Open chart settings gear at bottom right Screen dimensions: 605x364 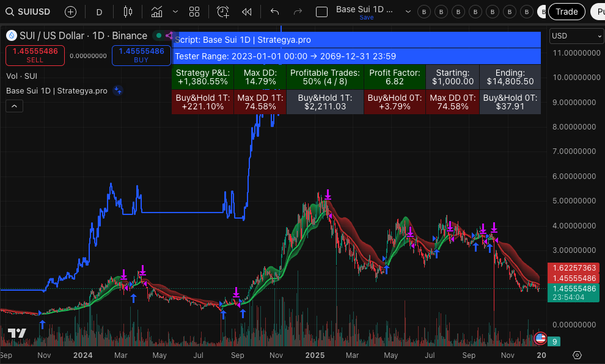(577, 355)
